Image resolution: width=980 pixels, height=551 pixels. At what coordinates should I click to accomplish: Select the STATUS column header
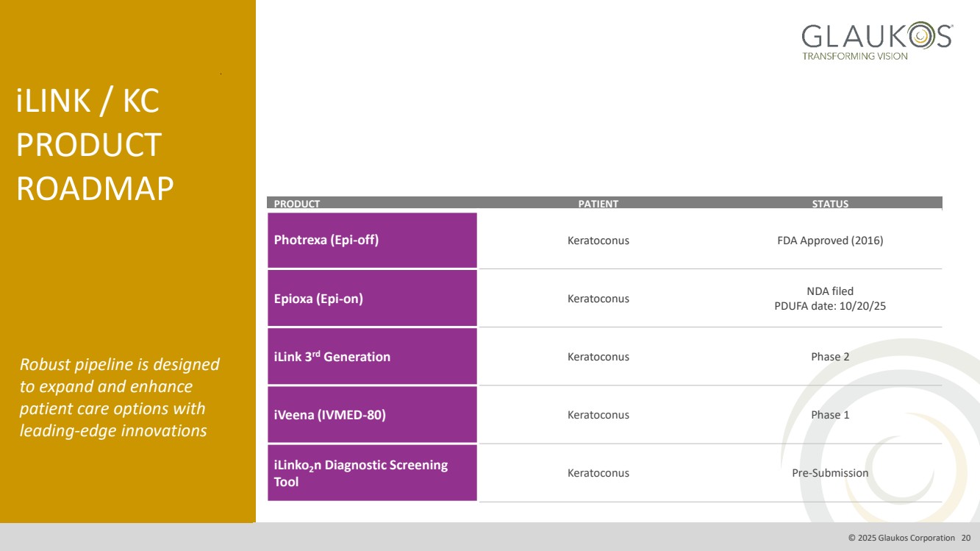click(830, 204)
